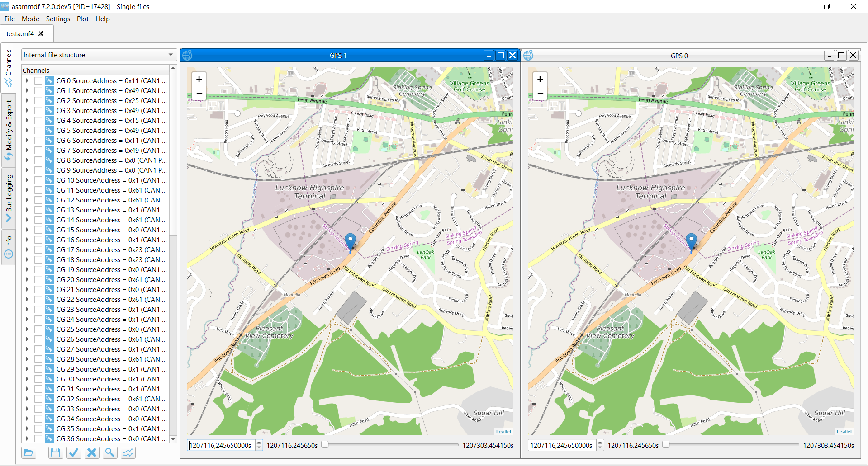This screenshot has height=466, width=868.
Task: Check the CG 21 SourceAddress checkbox
Action: coord(38,289)
